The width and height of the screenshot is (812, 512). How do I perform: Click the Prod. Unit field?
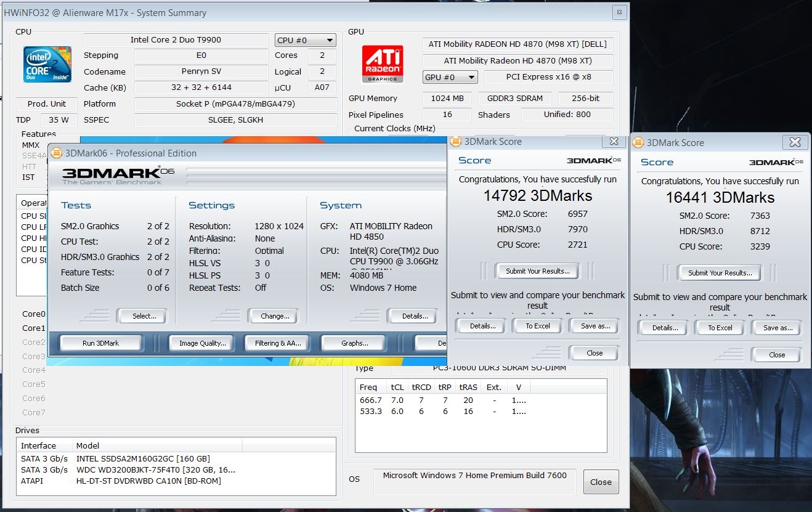pos(47,104)
